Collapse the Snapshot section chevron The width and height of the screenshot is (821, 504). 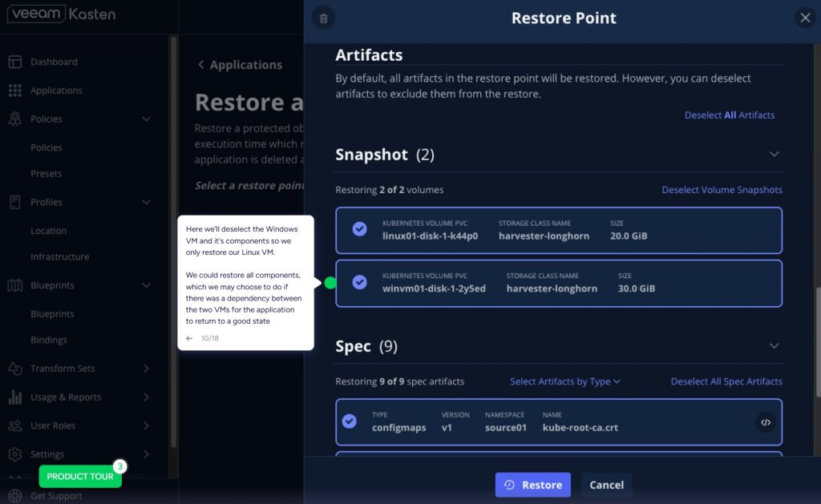[x=774, y=154]
